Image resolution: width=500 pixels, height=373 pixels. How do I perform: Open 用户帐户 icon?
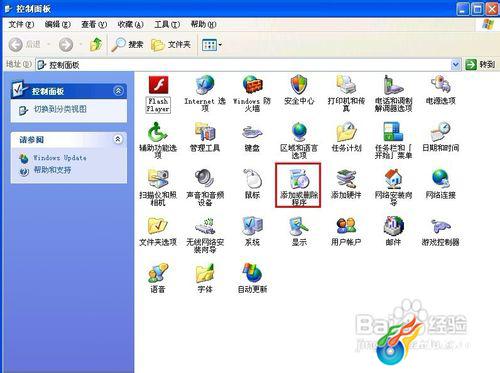pos(346,231)
